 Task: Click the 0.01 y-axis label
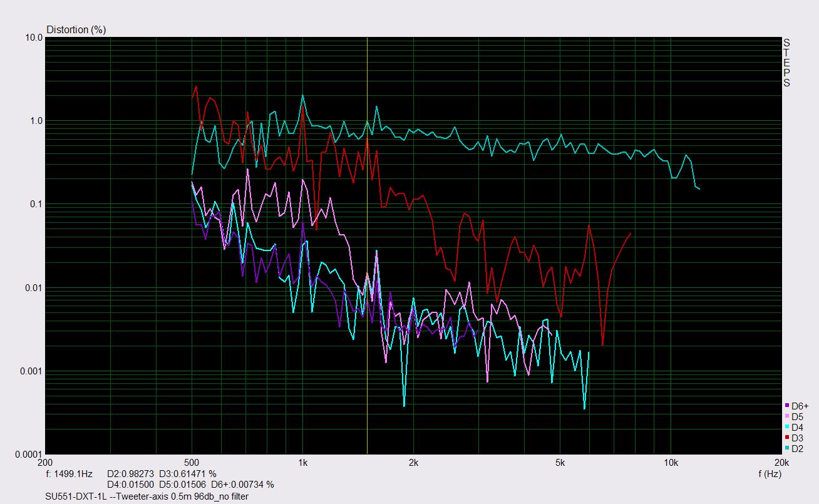[34, 287]
